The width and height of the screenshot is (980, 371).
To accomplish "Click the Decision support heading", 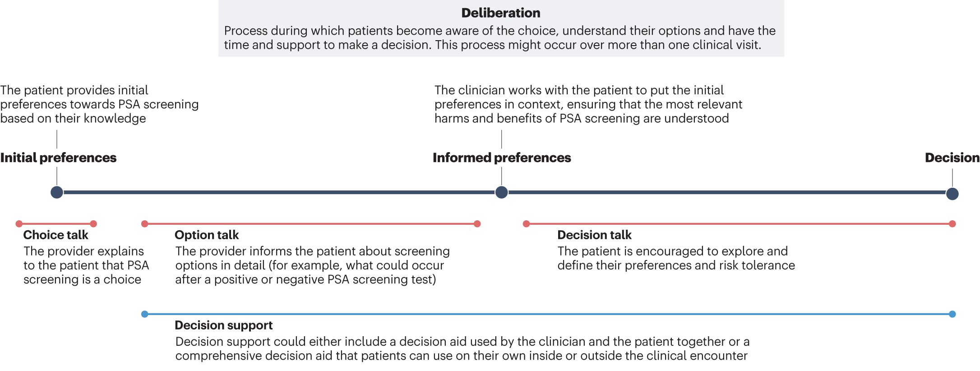I will click(x=223, y=325).
